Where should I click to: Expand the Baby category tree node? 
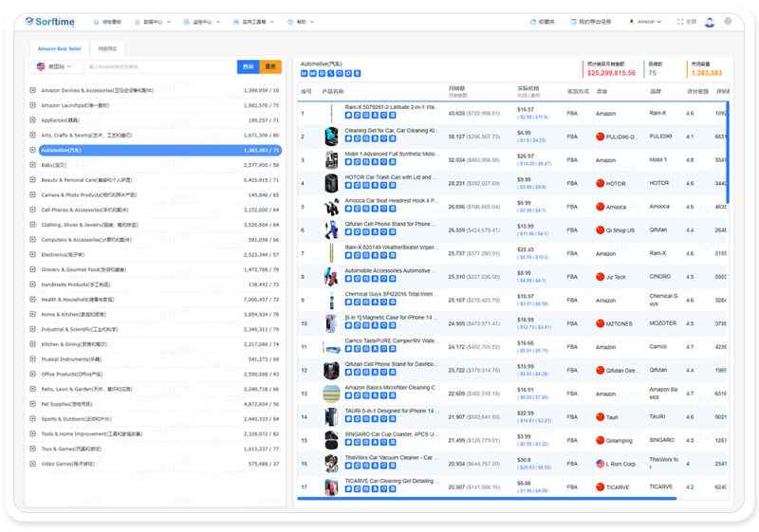pyautogui.click(x=32, y=165)
